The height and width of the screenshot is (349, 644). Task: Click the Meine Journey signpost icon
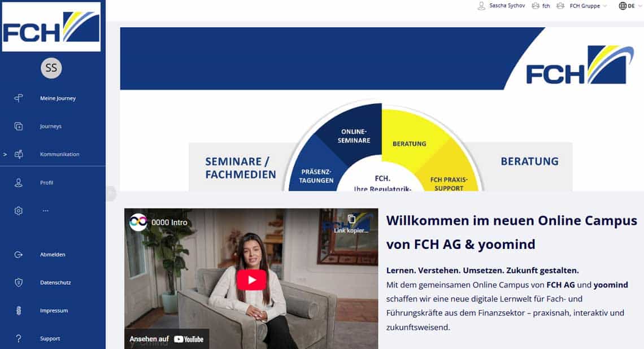pos(19,98)
